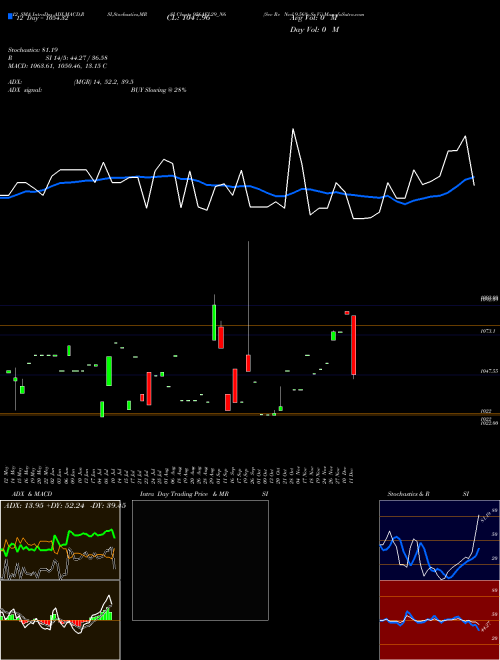Click the rightmost tall red candlestick

[x=354, y=345]
